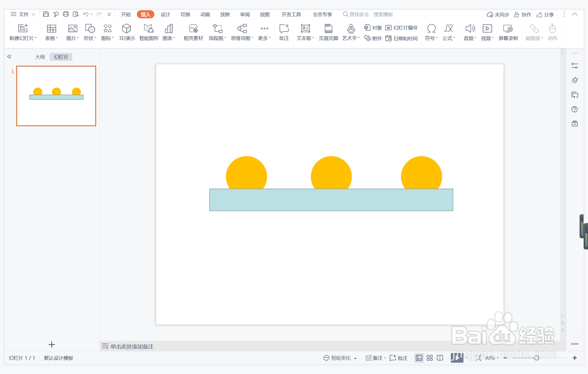
Task: Expand the 形状 shapes dropdown
Action: coord(90,38)
